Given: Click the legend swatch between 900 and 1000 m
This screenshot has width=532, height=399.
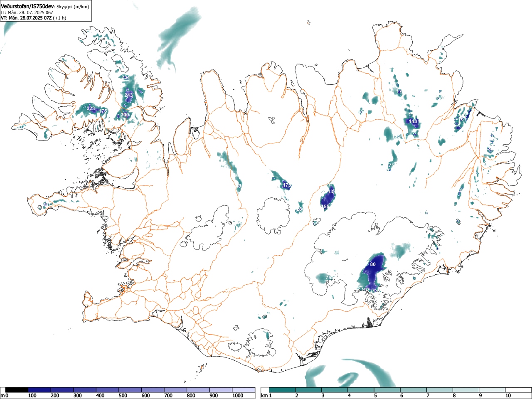Looking at the screenshot, I should 221,390.
